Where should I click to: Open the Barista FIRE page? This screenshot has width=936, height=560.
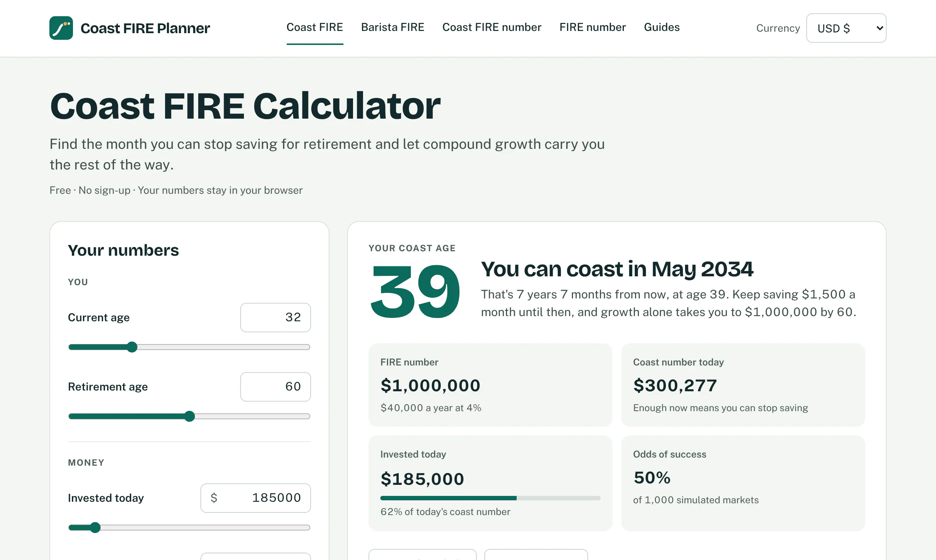click(392, 27)
